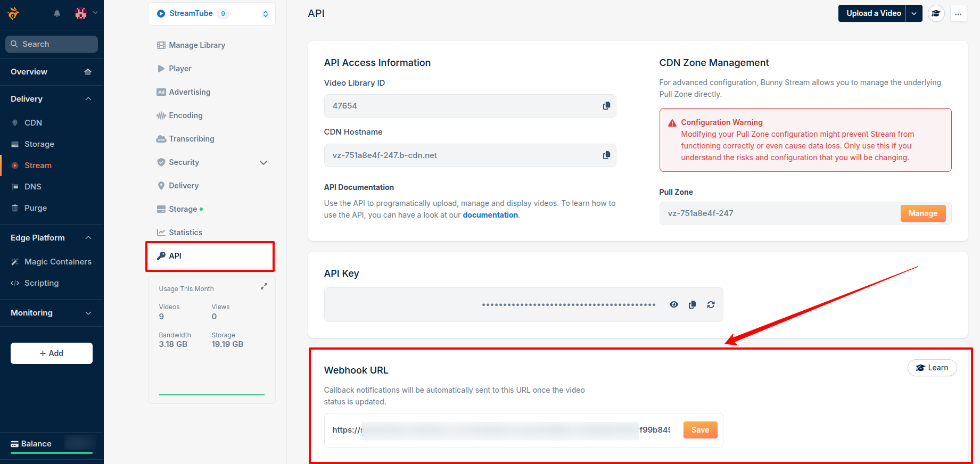Copy the API key to clipboard
The width and height of the screenshot is (980, 464).
[692, 305]
